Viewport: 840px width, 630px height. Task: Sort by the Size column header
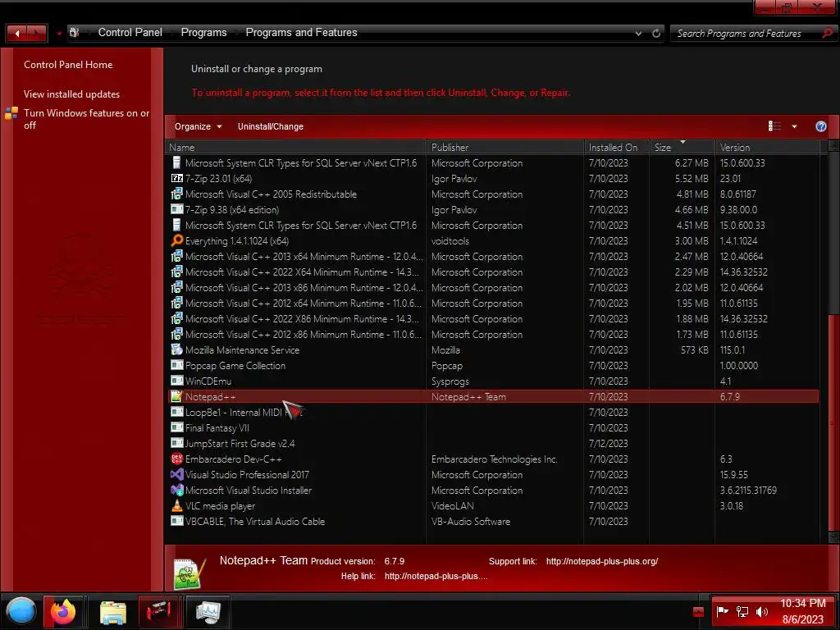[682, 148]
